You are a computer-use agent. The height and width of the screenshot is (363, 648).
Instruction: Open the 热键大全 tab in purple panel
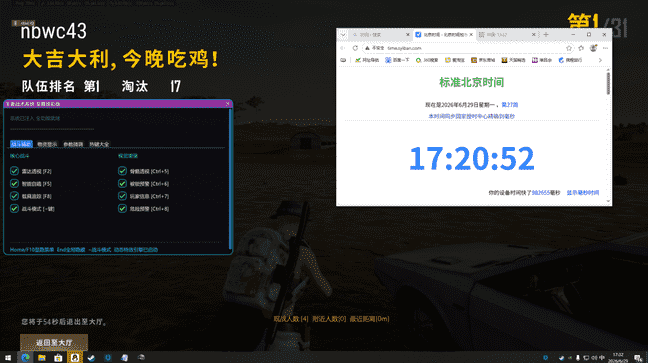coord(99,144)
